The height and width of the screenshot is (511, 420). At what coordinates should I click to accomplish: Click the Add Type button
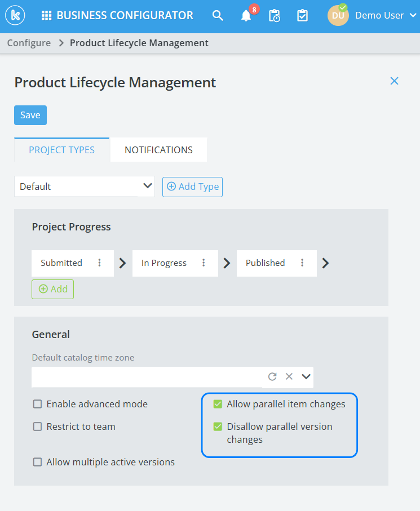point(192,187)
